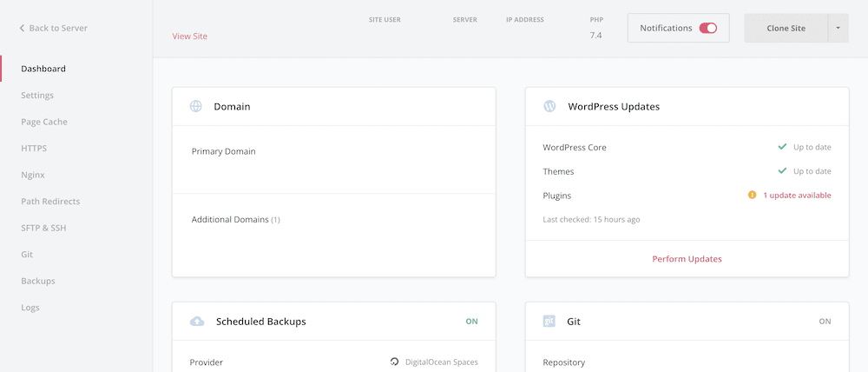Click 'Up to date' beside WordPress Core
Screen dimensions: 868x372
point(812,147)
